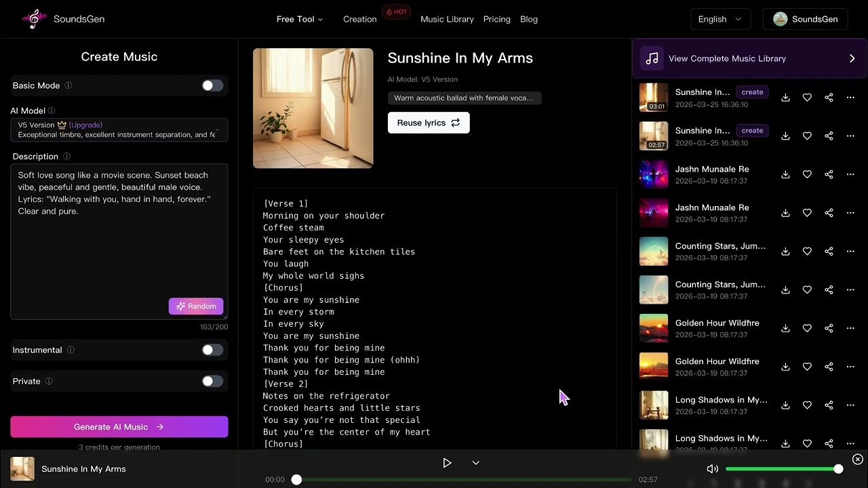Toggle Instrumental mode on

[212, 350]
